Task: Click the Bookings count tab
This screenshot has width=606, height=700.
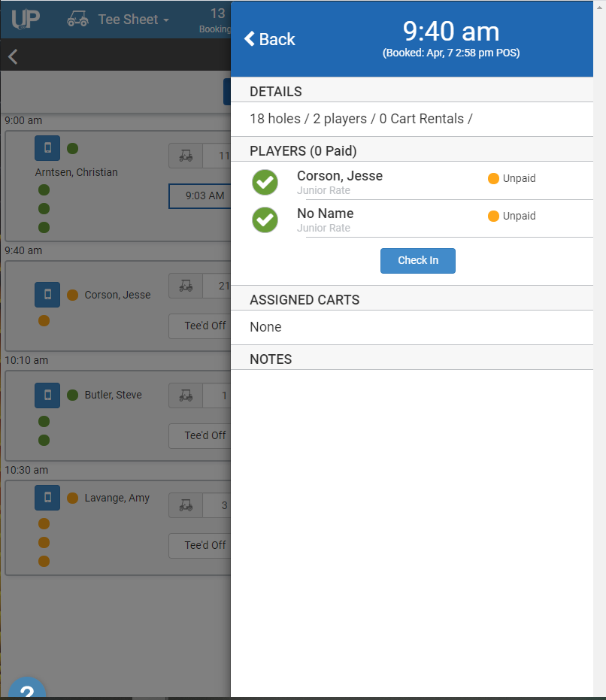Action: pyautogui.click(x=215, y=20)
